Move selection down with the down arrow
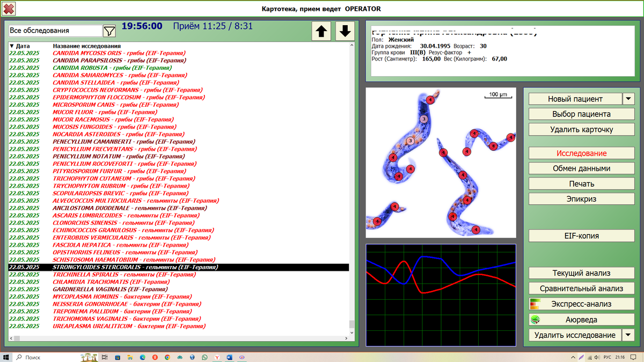Screen dimensions: 644x362 (x=345, y=31)
